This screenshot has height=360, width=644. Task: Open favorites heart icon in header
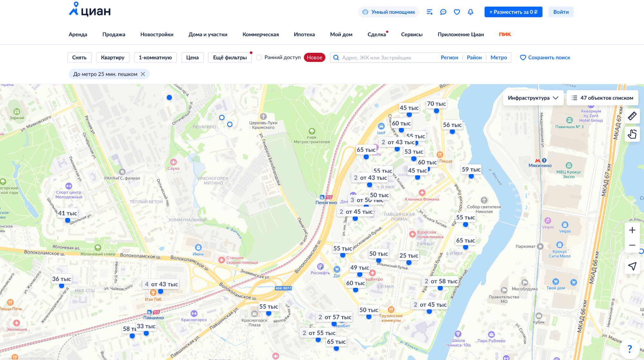pos(457,12)
